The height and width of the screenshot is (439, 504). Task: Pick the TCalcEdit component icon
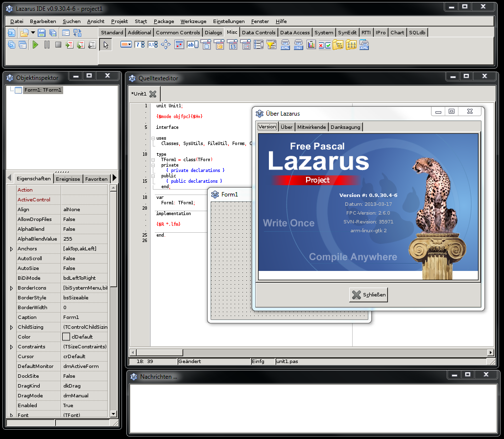[245, 45]
